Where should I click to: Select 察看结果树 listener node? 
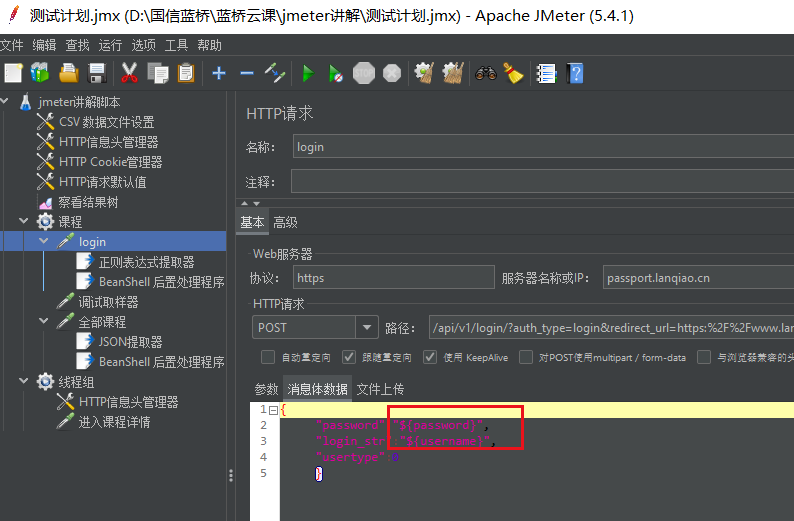pyautogui.click(x=88, y=203)
